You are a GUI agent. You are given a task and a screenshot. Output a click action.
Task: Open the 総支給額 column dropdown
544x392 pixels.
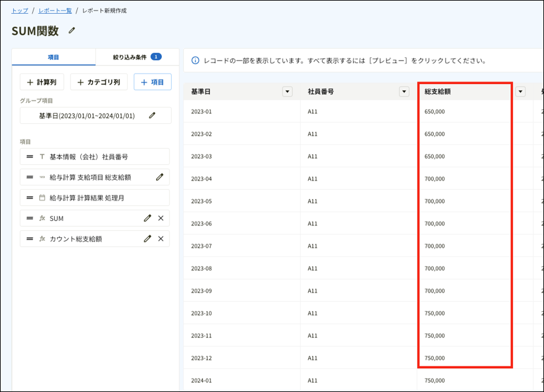click(x=520, y=91)
